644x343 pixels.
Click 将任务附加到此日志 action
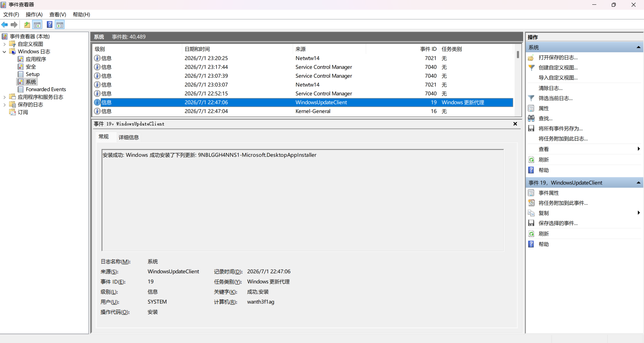(x=563, y=139)
